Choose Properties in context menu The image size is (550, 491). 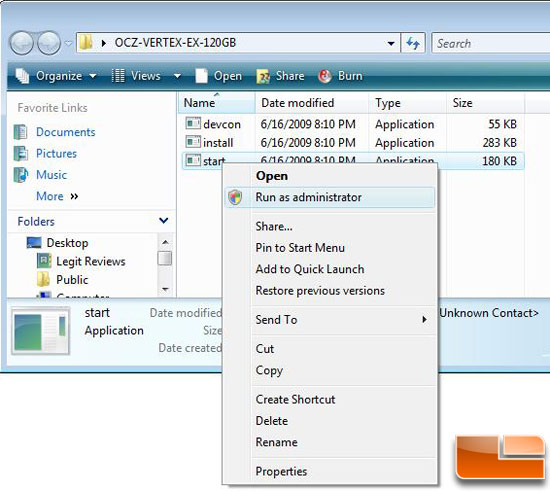(330, 471)
